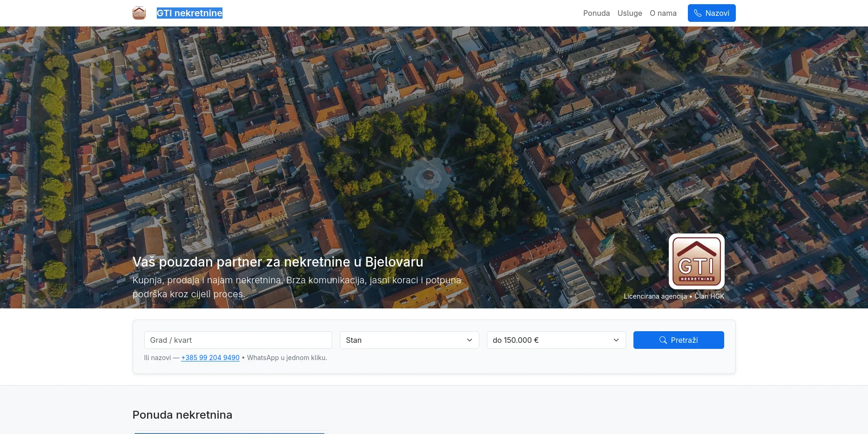
Task: Open the GTI nekretnine brand title link
Action: 189,13
